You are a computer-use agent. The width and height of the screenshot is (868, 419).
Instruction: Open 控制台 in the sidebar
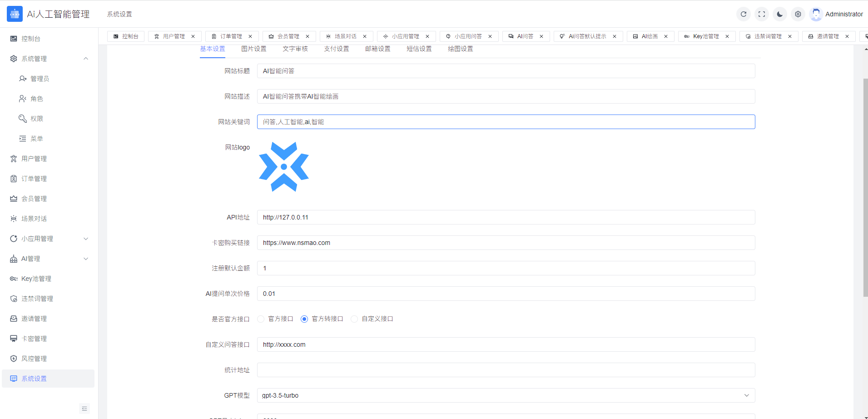[x=49, y=39]
